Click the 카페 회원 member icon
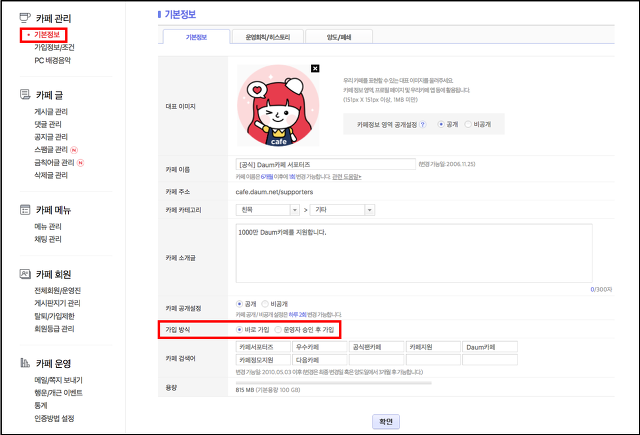The image size is (640, 435). click(25, 274)
